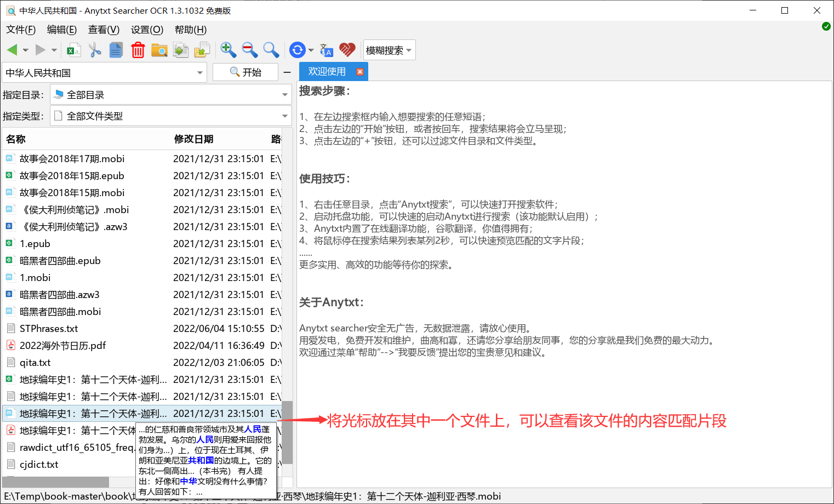The image size is (834, 504).
Task: Close the 欢迎使用 tab
Action: pyautogui.click(x=360, y=72)
